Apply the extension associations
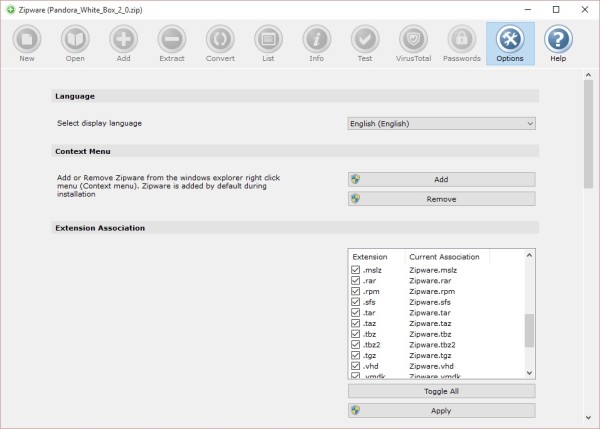Image resolution: width=600 pixels, height=429 pixels. [442, 411]
